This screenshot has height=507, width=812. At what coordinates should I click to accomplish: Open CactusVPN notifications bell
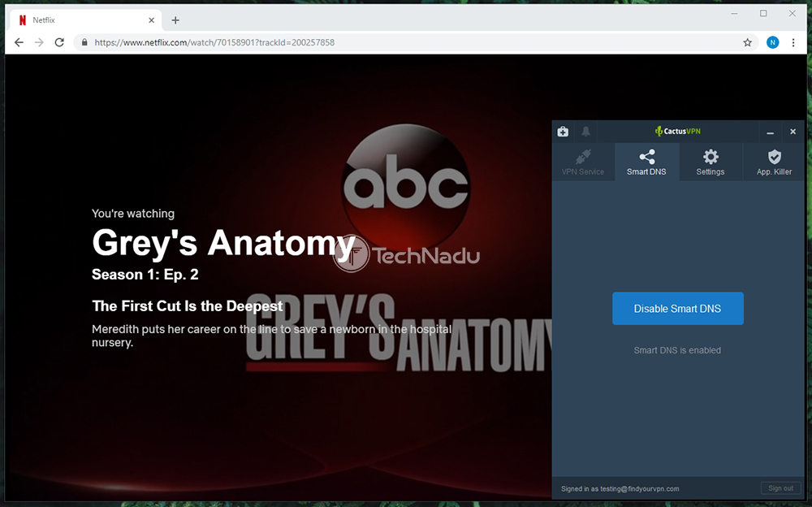[585, 132]
